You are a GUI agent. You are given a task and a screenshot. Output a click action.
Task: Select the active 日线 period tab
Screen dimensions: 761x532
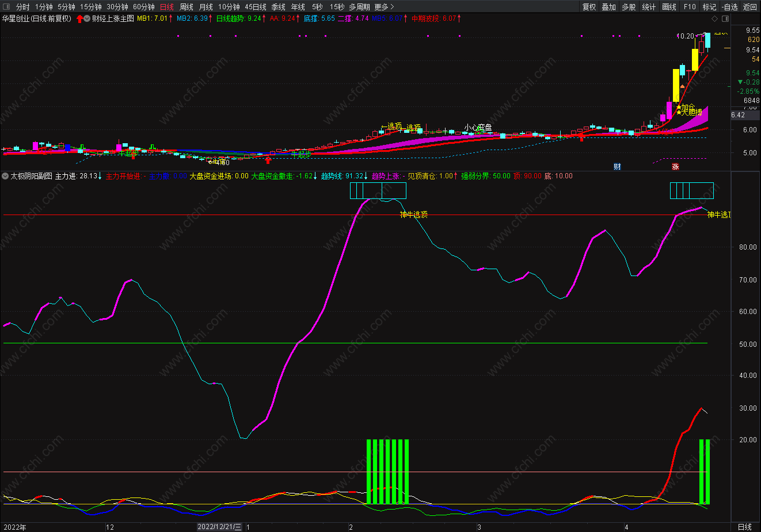pos(166,7)
